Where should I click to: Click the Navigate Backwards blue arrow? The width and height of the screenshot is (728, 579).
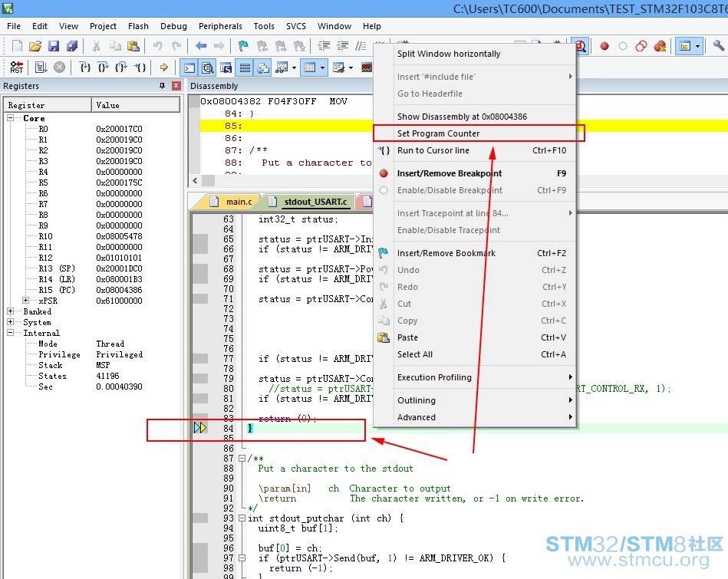pyautogui.click(x=201, y=45)
